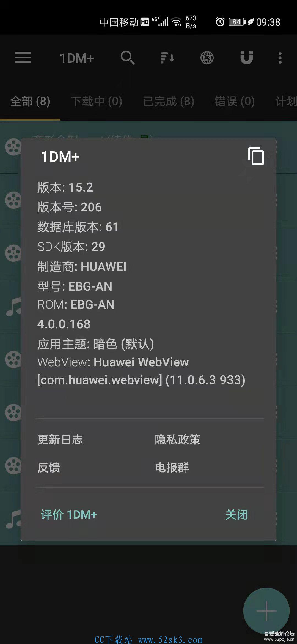Open the 更新日志 changelog link
This screenshot has width=297, height=644.
[60, 440]
